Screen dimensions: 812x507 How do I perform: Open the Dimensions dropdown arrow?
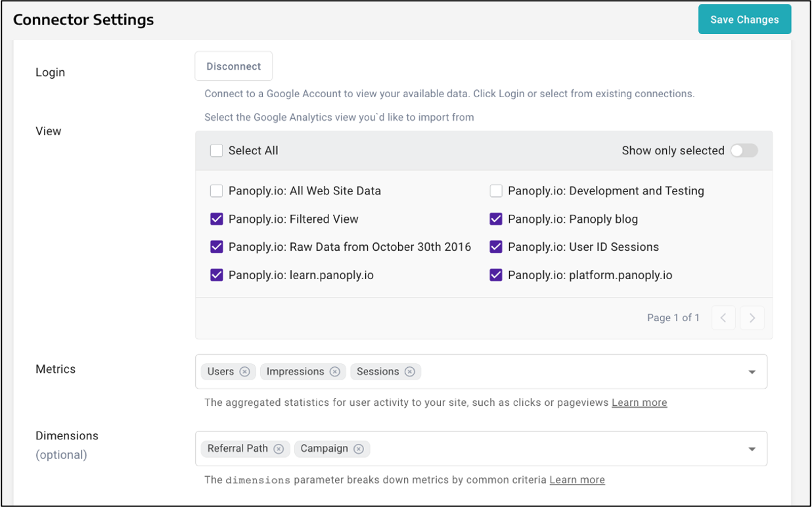[x=752, y=449]
